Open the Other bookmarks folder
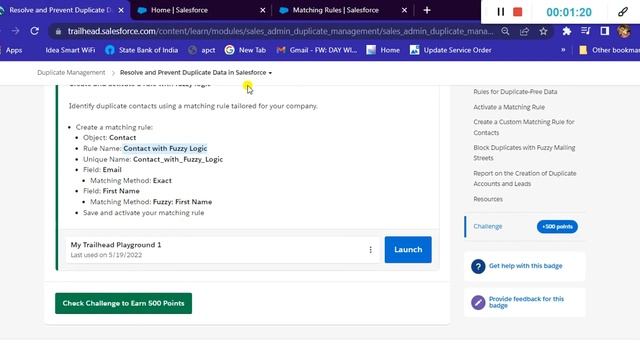 click(x=609, y=50)
